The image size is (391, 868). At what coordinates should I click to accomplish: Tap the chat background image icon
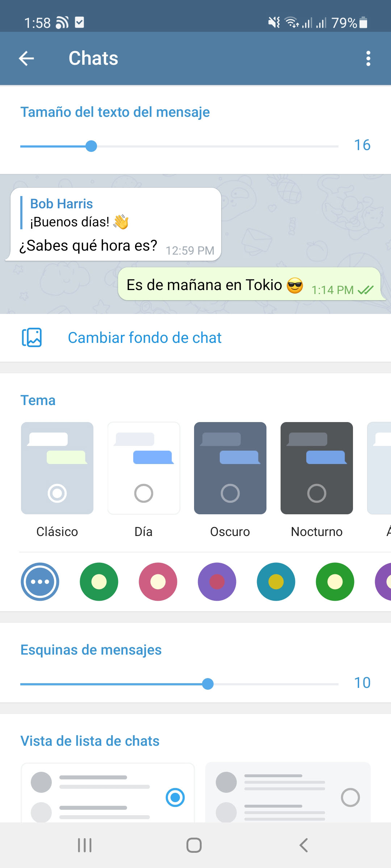click(x=32, y=337)
